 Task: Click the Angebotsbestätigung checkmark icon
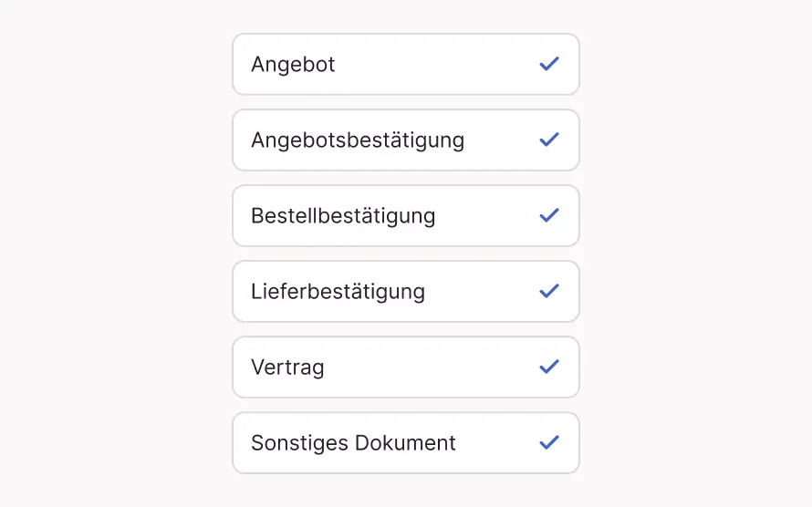click(x=548, y=140)
